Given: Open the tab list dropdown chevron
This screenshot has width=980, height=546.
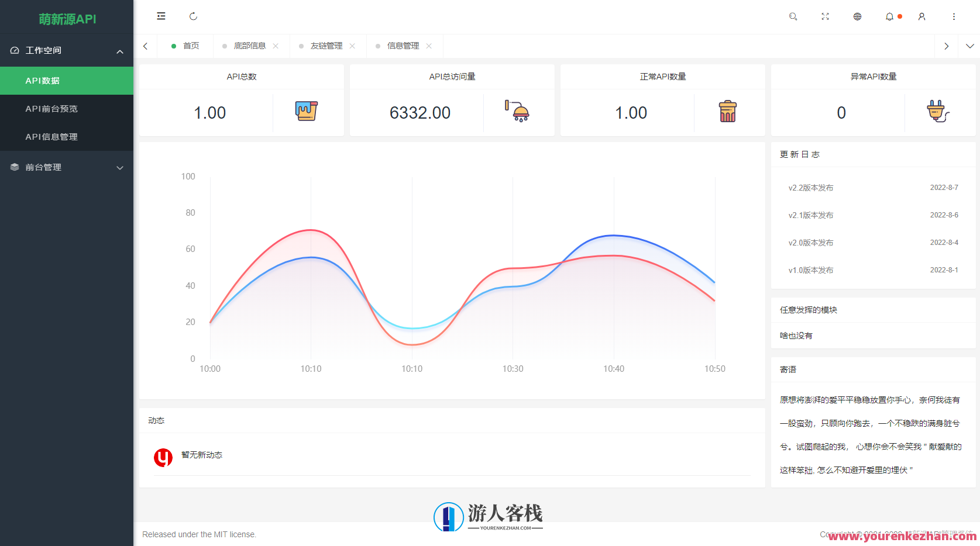Looking at the screenshot, I should pyautogui.click(x=971, y=46).
